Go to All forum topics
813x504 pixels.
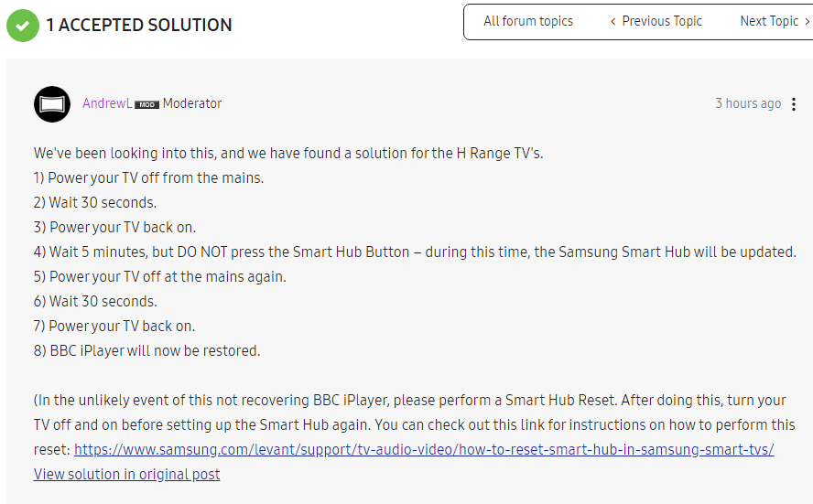(528, 21)
